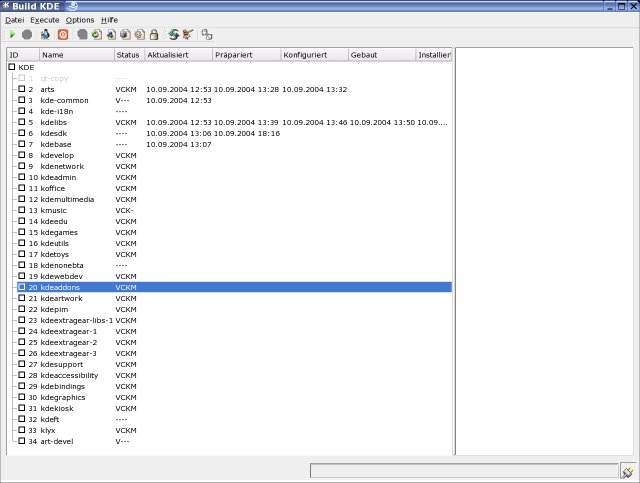Image resolution: width=640 pixels, height=483 pixels.
Task: Select the kdeextragear-3 row name
Action: (x=69, y=354)
